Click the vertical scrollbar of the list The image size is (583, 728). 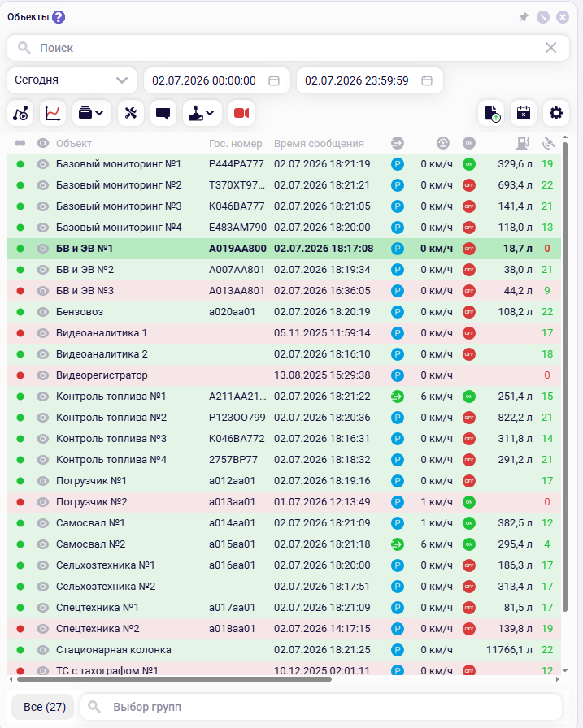pyautogui.click(x=565, y=376)
